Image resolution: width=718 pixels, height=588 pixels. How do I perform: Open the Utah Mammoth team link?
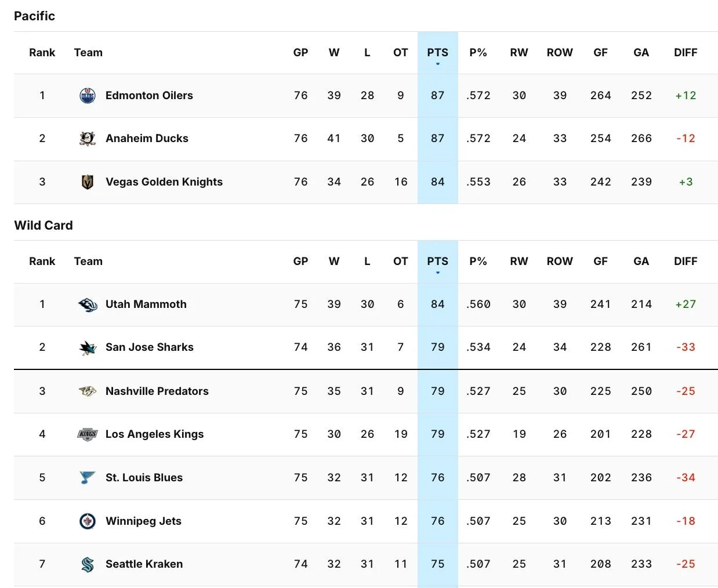(146, 304)
